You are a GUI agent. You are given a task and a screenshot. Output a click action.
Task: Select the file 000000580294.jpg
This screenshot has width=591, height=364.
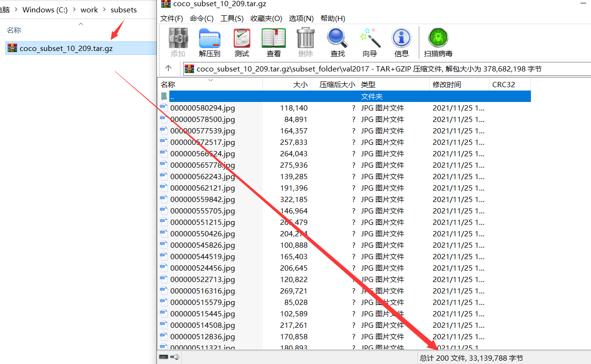point(202,108)
